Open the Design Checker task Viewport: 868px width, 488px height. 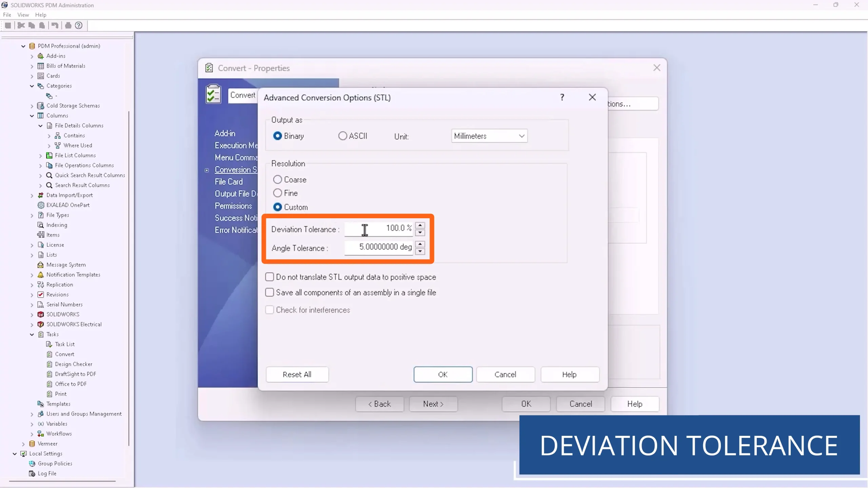(x=74, y=364)
